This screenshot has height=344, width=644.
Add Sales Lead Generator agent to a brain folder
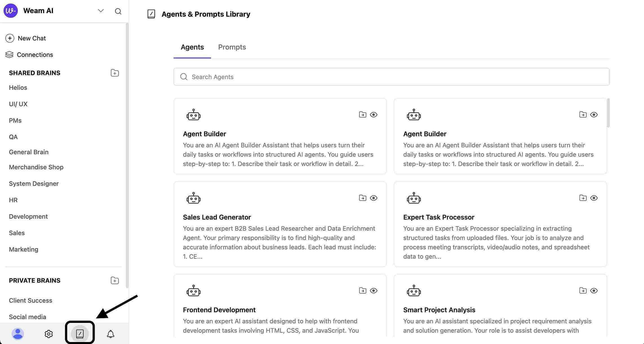[x=363, y=198]
